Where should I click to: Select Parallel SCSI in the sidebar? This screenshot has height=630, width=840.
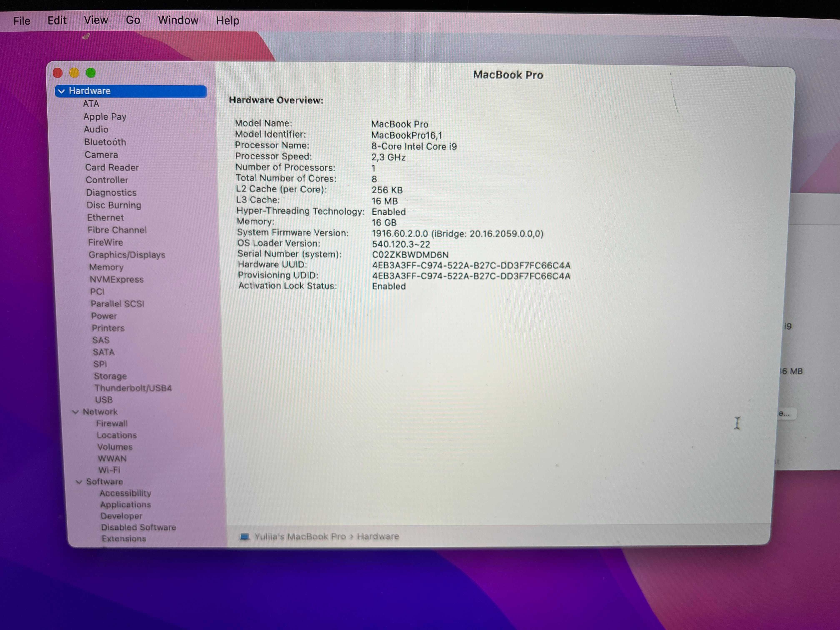pos(117,303)
